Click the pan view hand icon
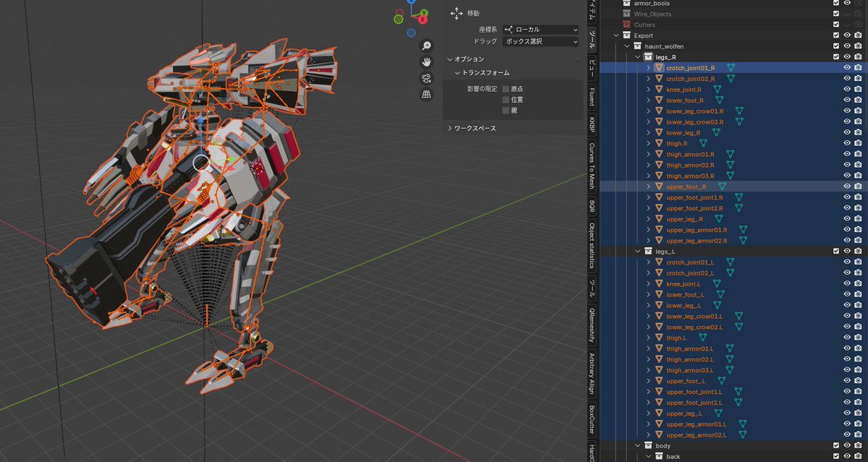This screenshot has height=462, width=868. [427, 62]
